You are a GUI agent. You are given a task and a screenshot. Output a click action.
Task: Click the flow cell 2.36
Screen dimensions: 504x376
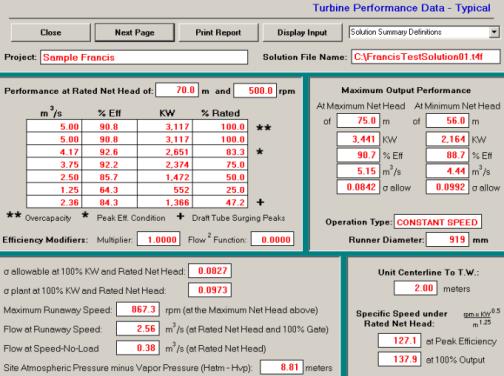[54, 202]
